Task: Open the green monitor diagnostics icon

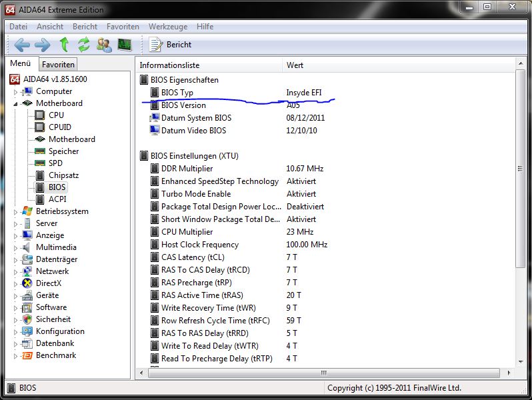Action: tap(125, 45)
